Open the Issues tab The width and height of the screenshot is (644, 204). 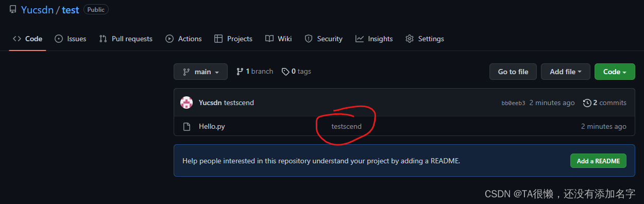coord(71,39)
